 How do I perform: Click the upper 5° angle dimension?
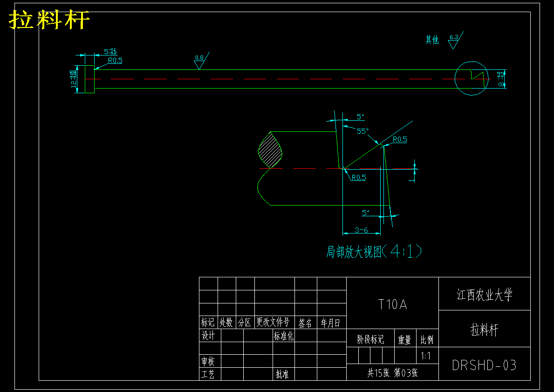click(360, 117)
